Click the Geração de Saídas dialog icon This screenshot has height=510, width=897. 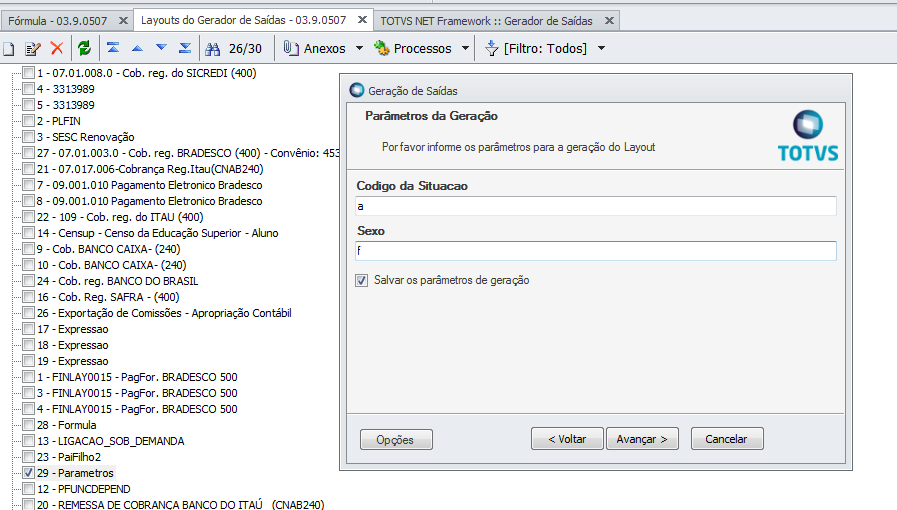(356, 90)
